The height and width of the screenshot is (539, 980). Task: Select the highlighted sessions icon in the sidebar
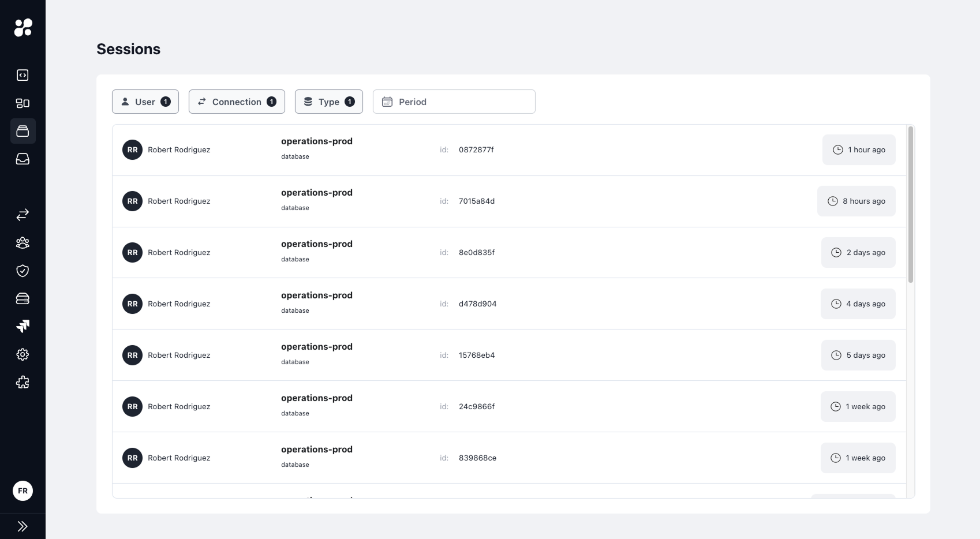pyautogui.click(x=23, y=131)
